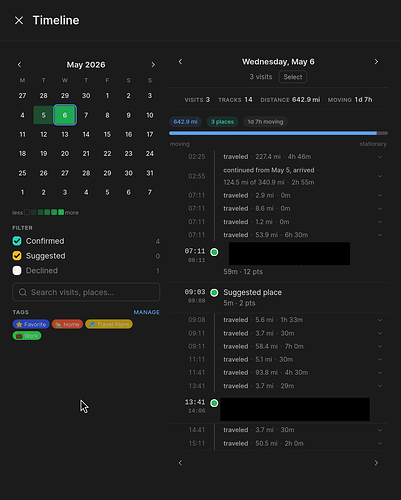Image resolution: width=401 pixels, height=500 pixels.
Task: Enable the Declined filter checkbox
Action: pos(17,270)
